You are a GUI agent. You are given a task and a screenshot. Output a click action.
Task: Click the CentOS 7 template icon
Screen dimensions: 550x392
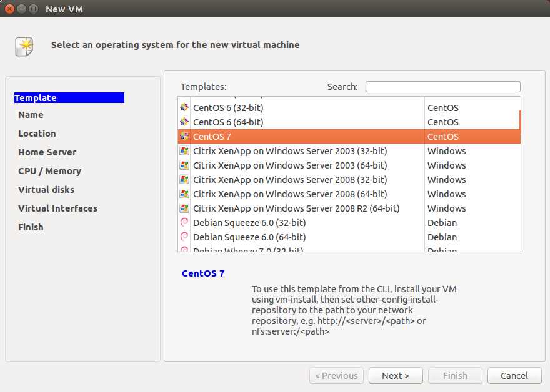click(x=184, y=136)
